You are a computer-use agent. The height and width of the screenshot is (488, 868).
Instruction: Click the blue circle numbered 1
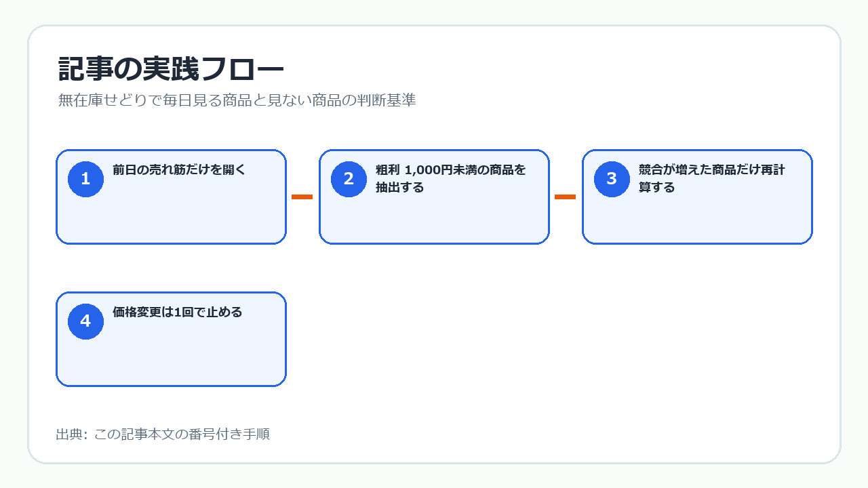click(x=85, y=179)
